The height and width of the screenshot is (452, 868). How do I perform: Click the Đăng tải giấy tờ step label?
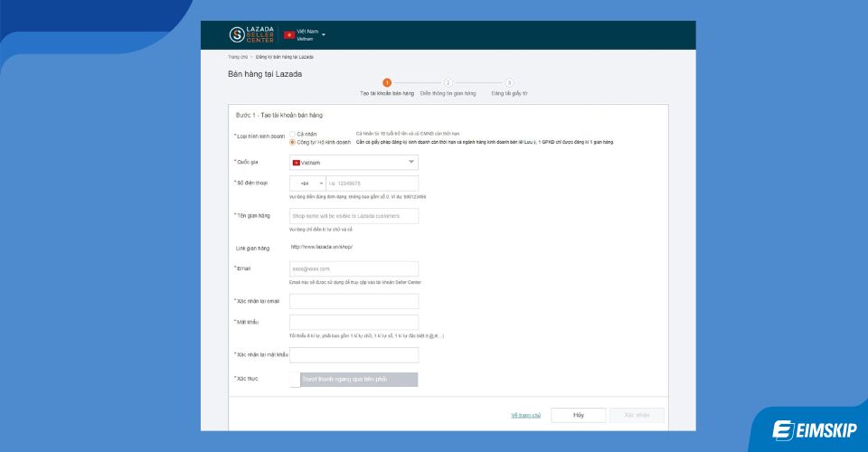point(509,93)
